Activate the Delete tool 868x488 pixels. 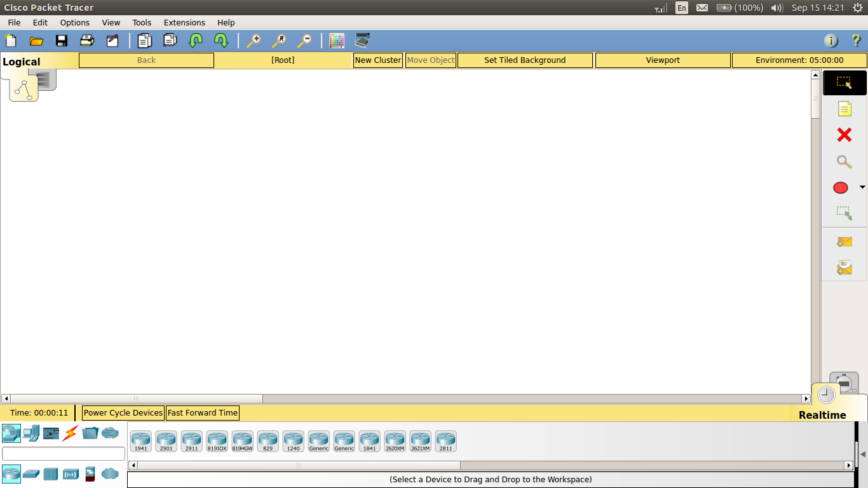[x=844, y=135]
